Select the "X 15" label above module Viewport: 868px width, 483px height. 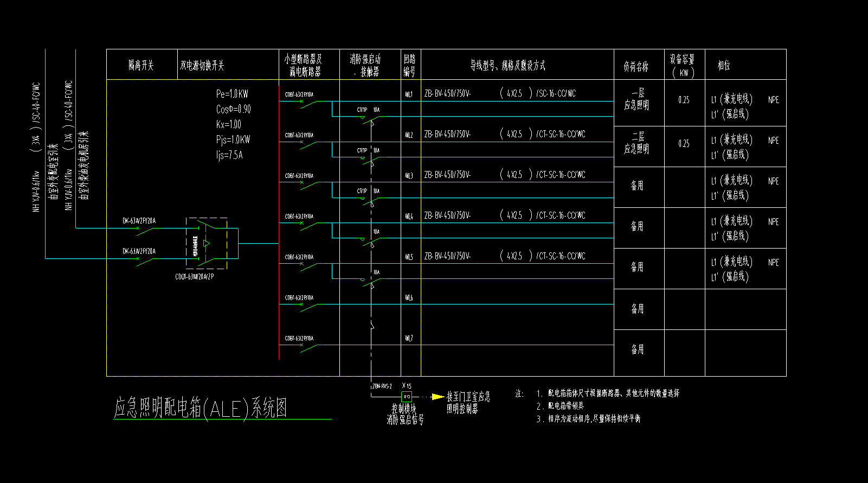[407, 386]
